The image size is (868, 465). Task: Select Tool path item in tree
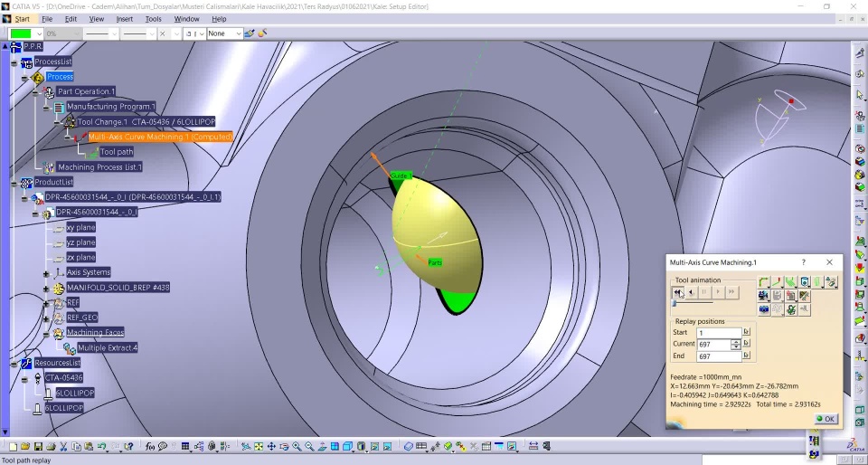pyautogui.click(x=117, y=152)
